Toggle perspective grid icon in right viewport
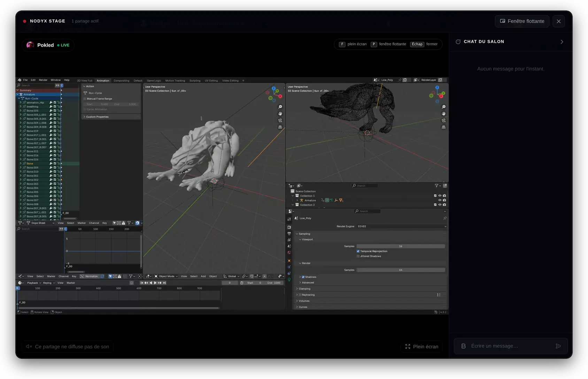The height and width of the screenshot is (379, 588). [x=443, y=127]
